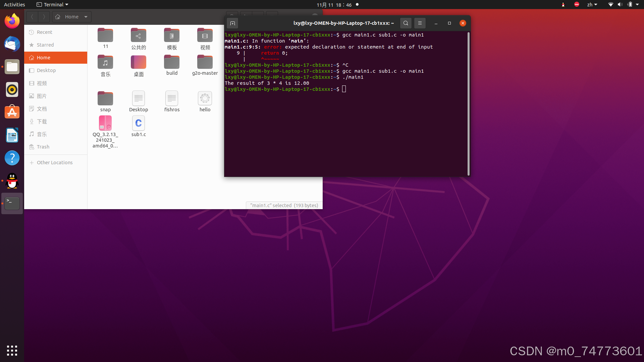Viewport: 644px width, 362px height.
Task: Open the Terminal menu in the top bar
Action: [52, 4]
